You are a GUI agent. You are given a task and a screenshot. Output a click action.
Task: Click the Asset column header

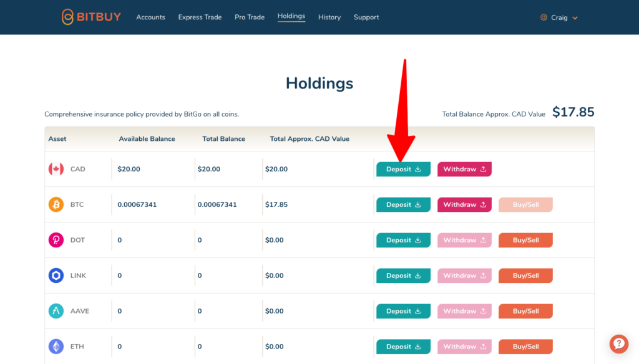pos(57,139)
